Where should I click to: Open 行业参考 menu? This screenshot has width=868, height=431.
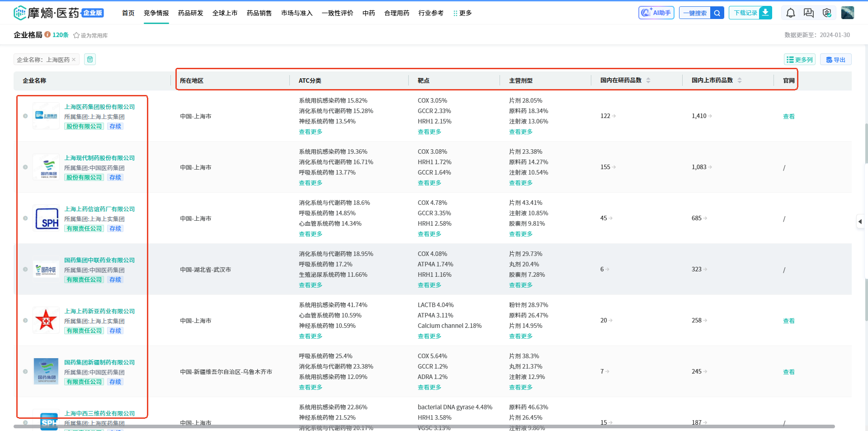coord(431,13)
